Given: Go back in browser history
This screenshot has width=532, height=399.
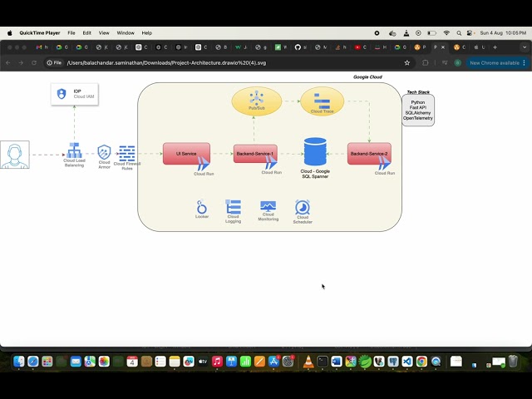Looking at the screenshot, I should pos(8,63).
